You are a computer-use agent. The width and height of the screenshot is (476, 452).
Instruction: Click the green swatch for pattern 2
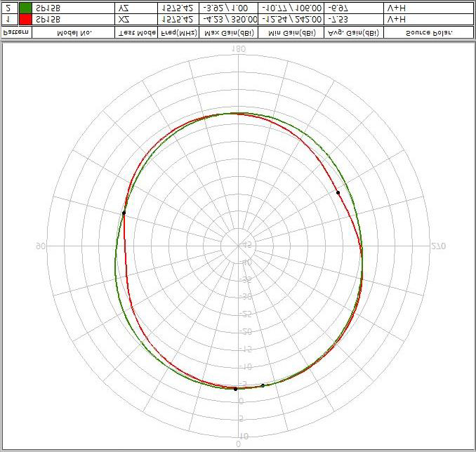(x=25, y=7)
